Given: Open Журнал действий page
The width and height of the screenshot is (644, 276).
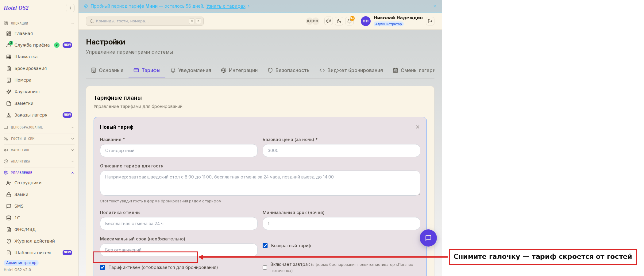Looking at the screenshot, I should pos(39,241).
